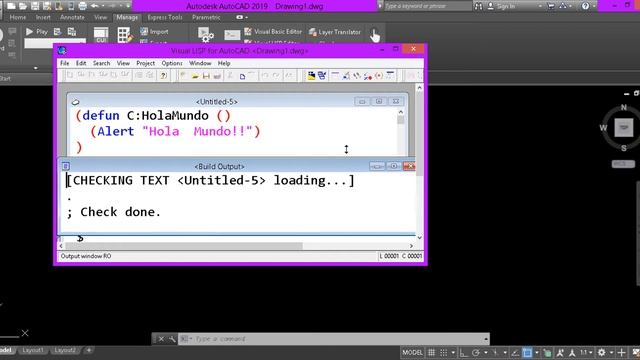
Task: Click the AutoCAD search keyword field
Action: point(427,6)
